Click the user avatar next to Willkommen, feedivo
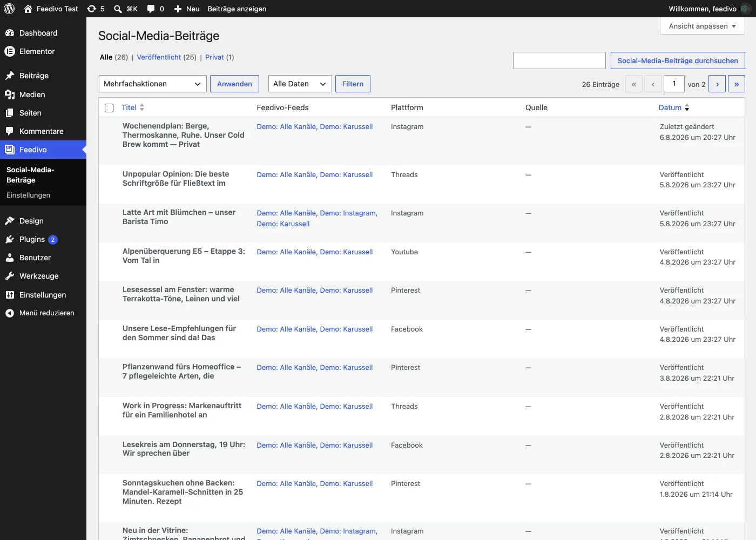 pyautogui.click(x=746, y=9)
